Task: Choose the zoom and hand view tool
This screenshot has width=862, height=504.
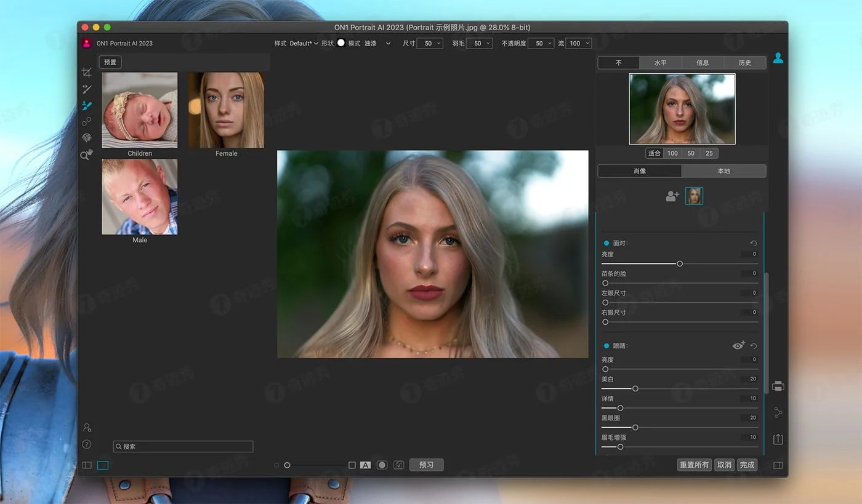Action: coord(87,155)
